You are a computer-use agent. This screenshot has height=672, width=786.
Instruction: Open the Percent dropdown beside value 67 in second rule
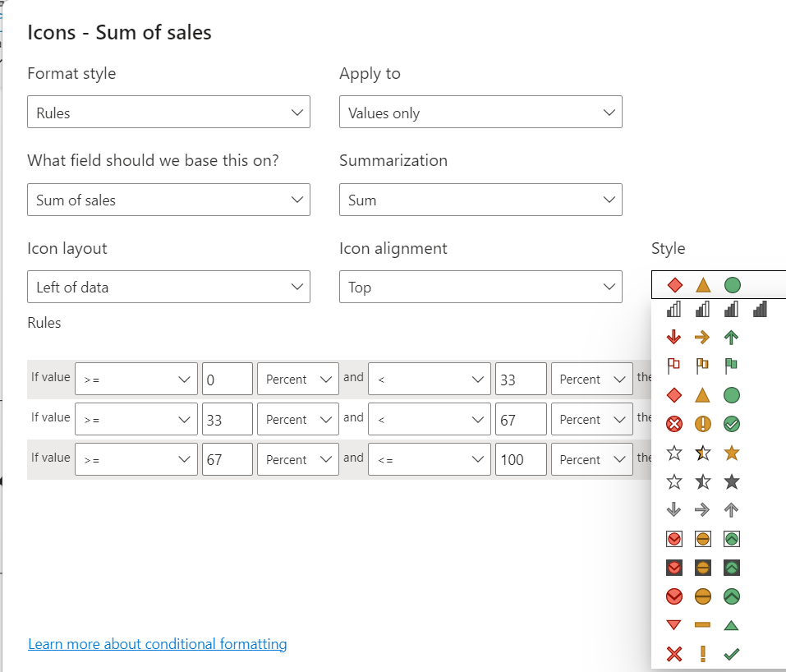[x=591, y=420]
